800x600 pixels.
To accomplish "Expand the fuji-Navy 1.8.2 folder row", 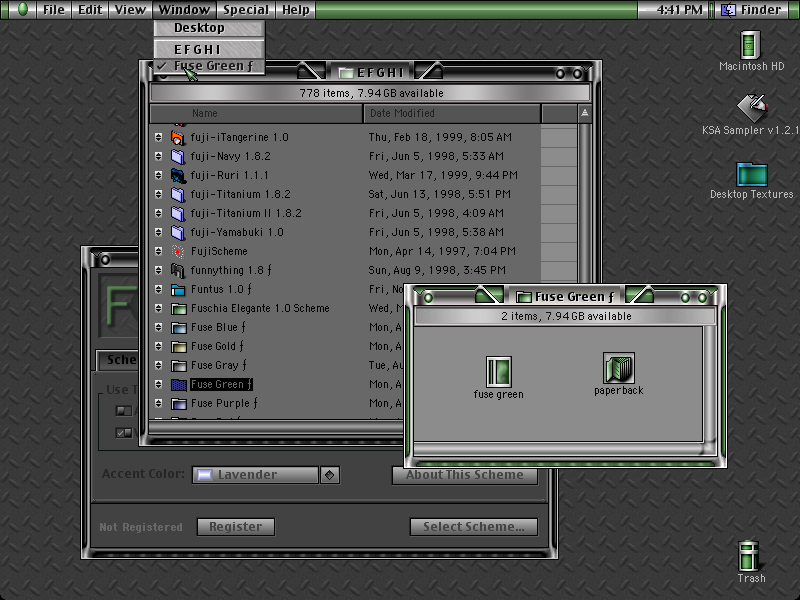I will click(x=158, y=156).
